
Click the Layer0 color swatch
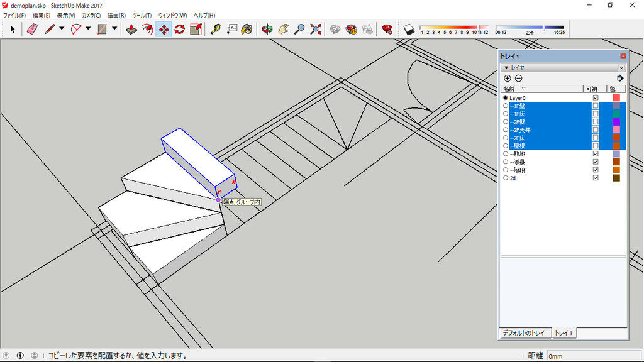[616, 97]
